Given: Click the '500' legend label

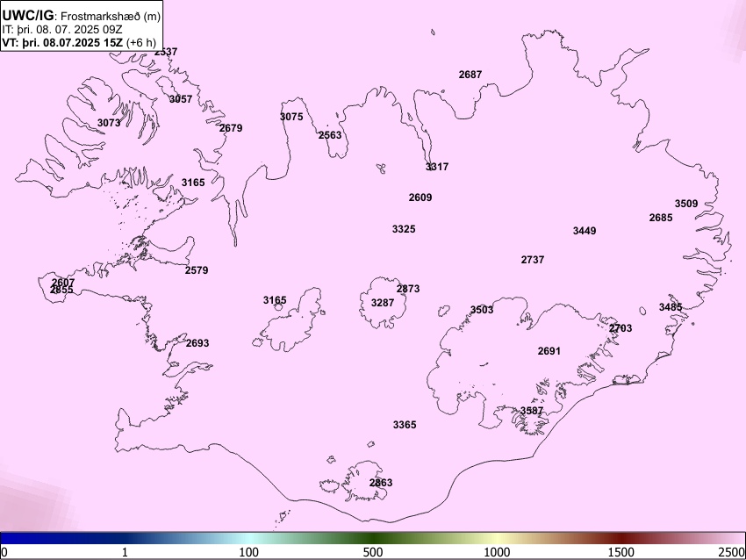Looking at the screenshot, I should (373, 552).
